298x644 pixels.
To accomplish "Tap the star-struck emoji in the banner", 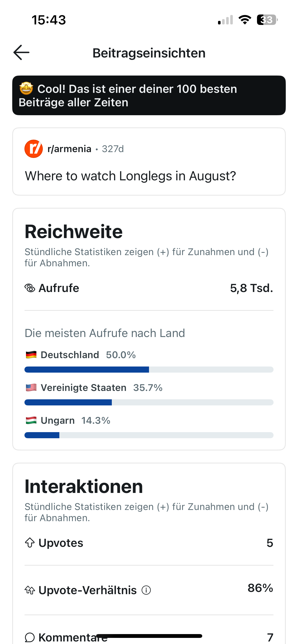I will tap(26, 89).
